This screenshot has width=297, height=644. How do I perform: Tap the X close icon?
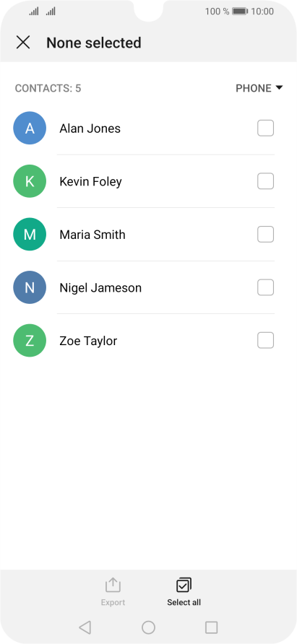point(23,43)
